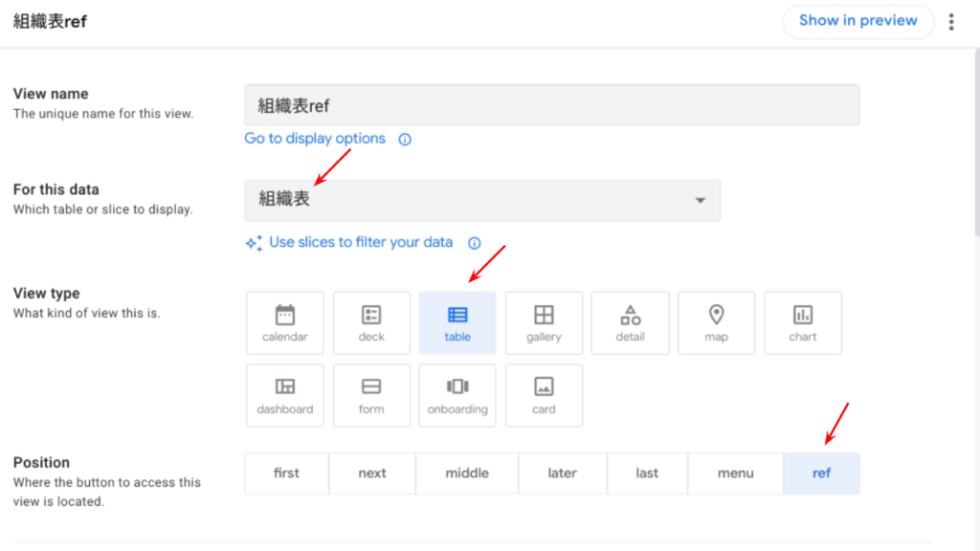
Task: Open Go to display options link
Action: pos(315,139)
